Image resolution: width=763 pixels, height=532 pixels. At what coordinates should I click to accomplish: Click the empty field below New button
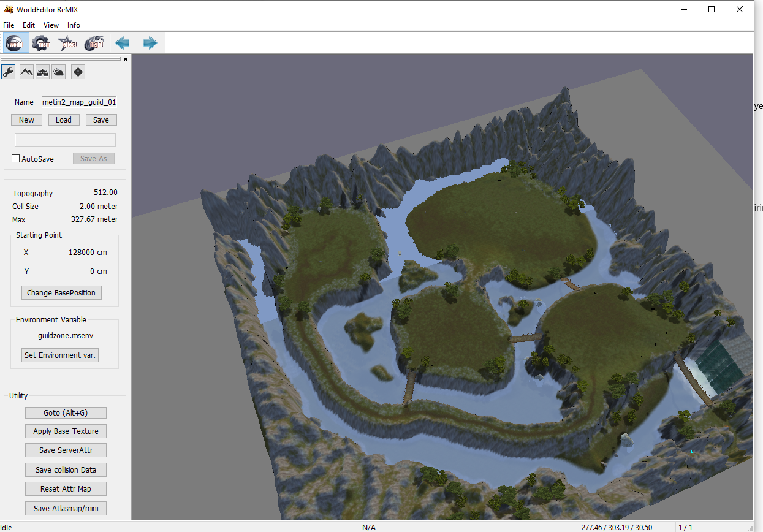65,140
